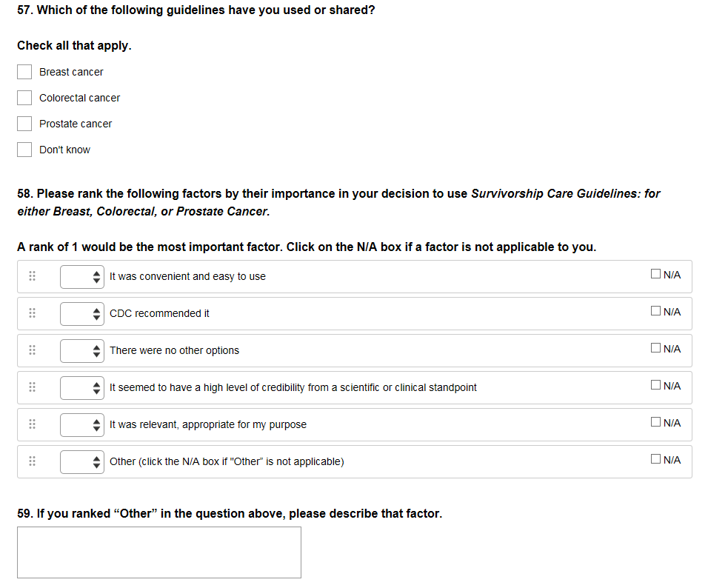708x588 pixels.
Task: Check the Breast cancer checkbox
Action: pos(24,72)
